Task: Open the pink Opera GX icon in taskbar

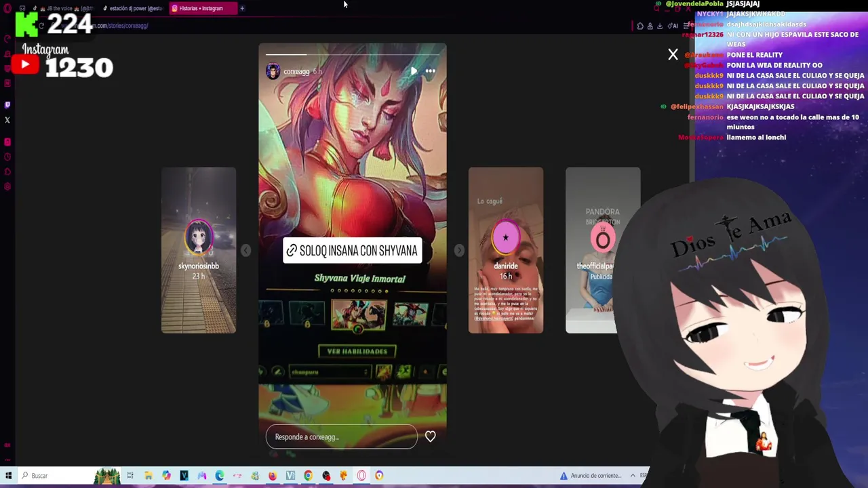Action: click(x=361, y=475)
